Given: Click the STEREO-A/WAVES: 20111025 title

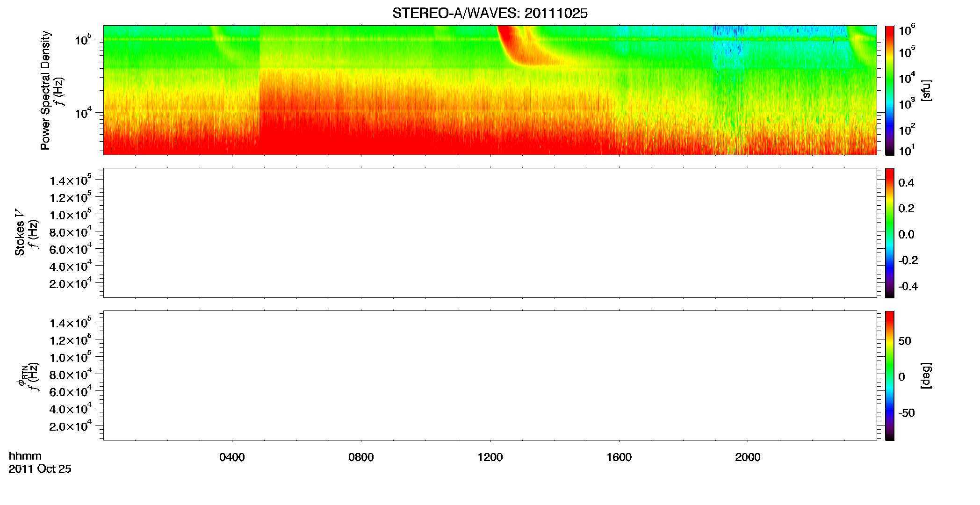Looking at the screenshot, I should click(x=490, y=13).
